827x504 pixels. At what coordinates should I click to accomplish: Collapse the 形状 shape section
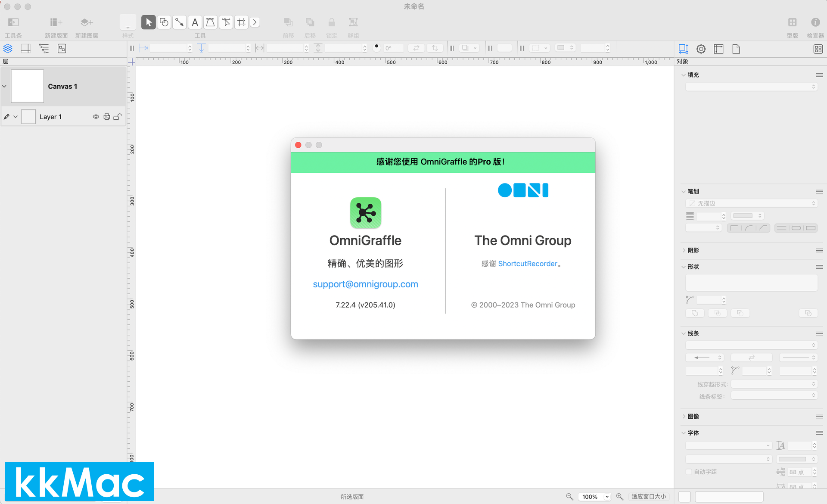click(x=684, y=267)
